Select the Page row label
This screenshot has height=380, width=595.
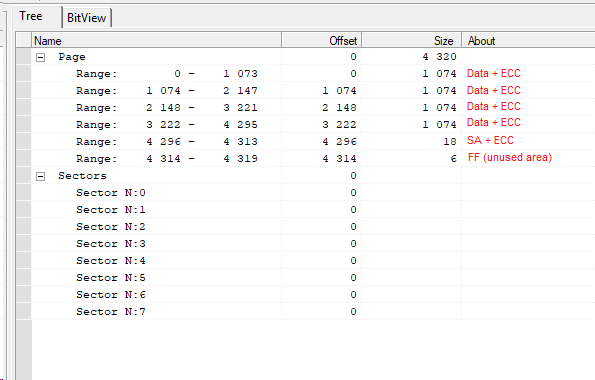[x=72, y=57]
